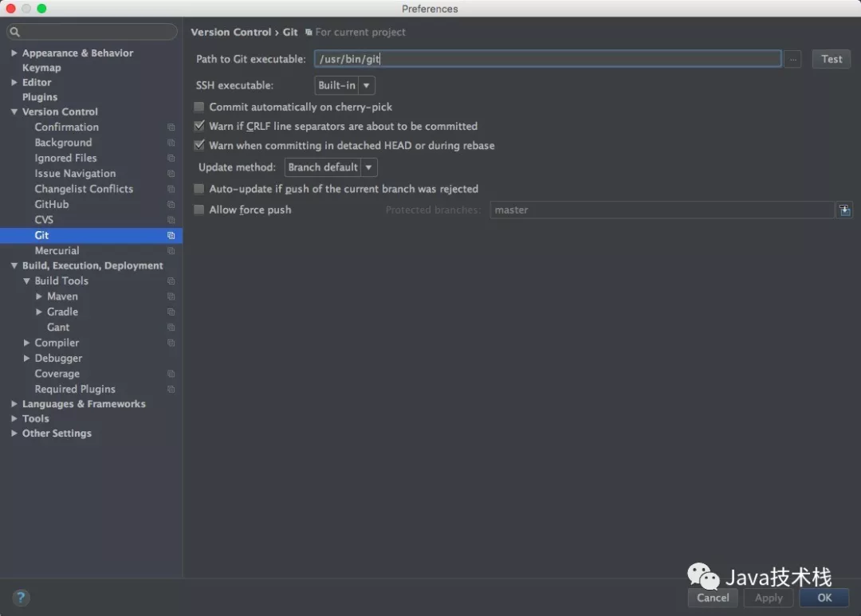
Task: Click Version Control in breadcrumb header
Action: (231, 32)
